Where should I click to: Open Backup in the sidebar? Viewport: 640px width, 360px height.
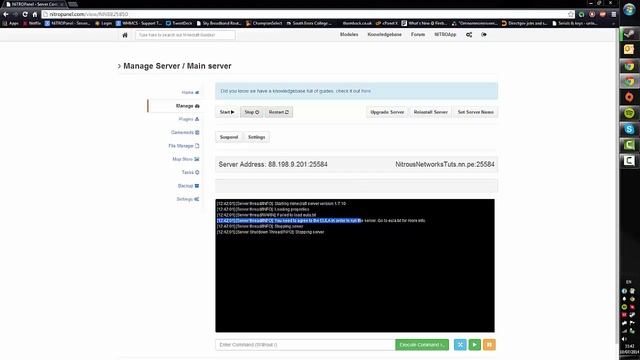(188, 186)
